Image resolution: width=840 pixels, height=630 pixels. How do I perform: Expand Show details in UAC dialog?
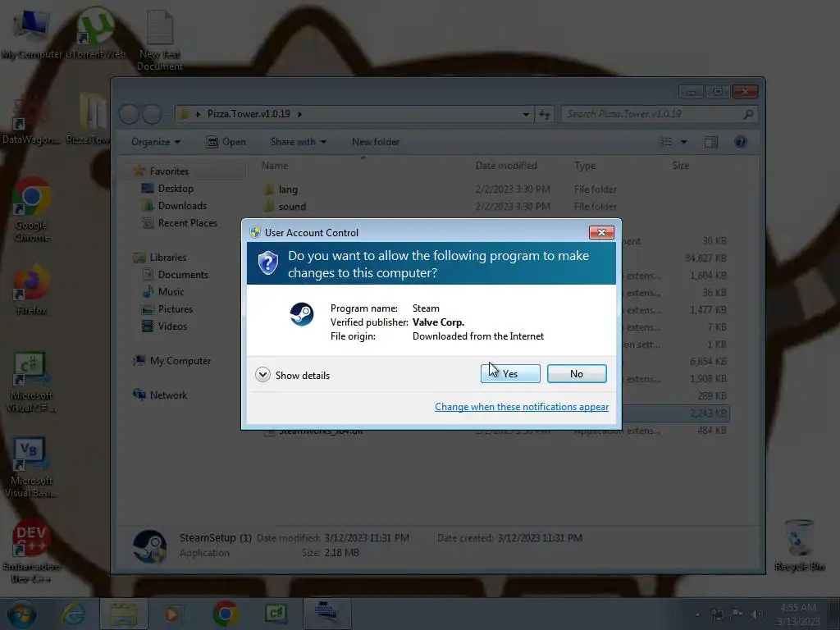click(x=293, y=374)
